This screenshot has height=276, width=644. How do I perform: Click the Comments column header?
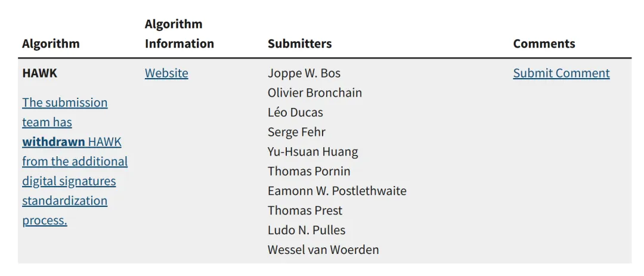(x=544, y=44)
